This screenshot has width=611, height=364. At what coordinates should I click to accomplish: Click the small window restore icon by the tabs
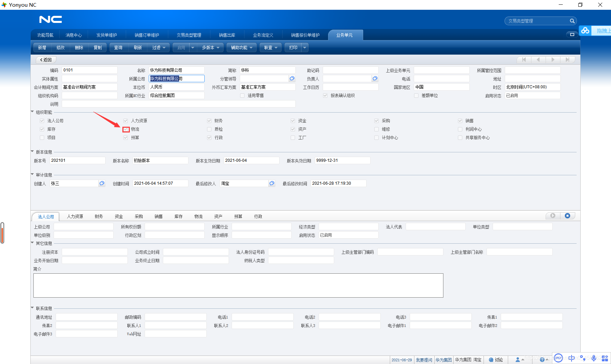(x=572, y=34)
